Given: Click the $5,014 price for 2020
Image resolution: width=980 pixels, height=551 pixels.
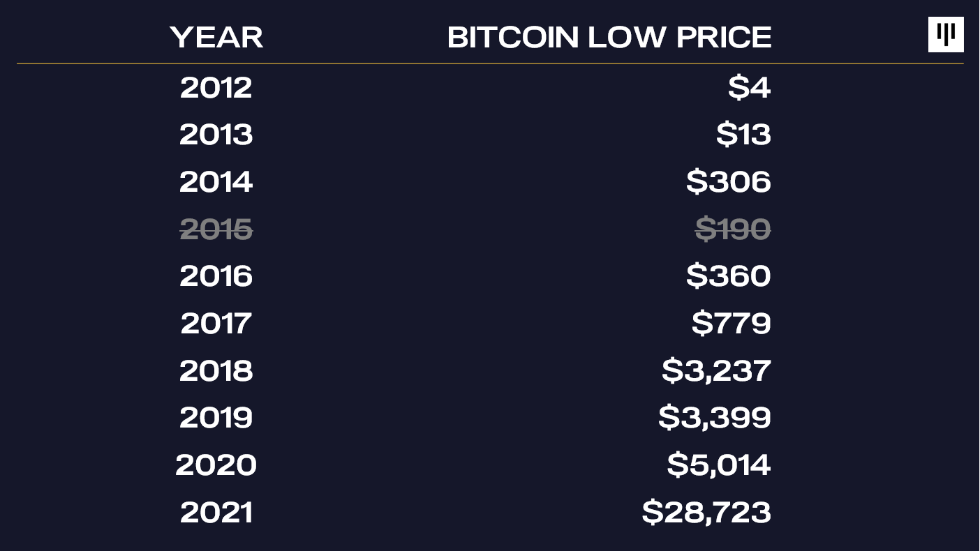Looking at the screenshot, I should coord(719,465).
